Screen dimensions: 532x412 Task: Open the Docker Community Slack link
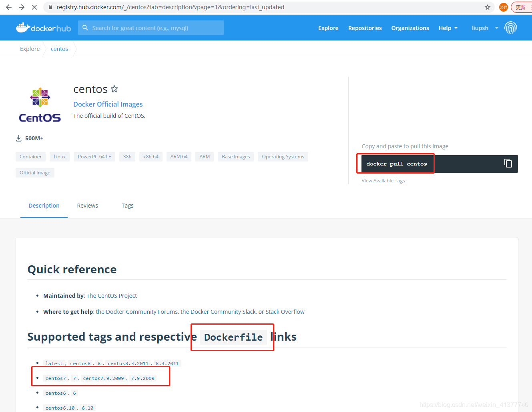[218, 312]
